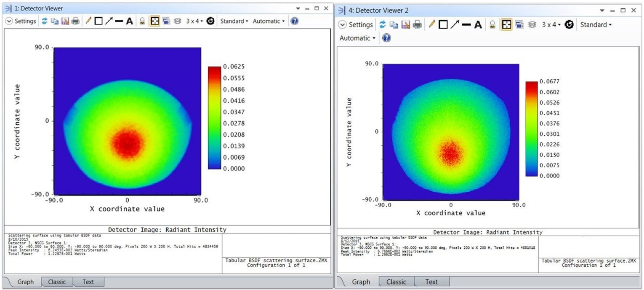
Task: Print the Detector Viewer 1 window
Action: (75, 21)
